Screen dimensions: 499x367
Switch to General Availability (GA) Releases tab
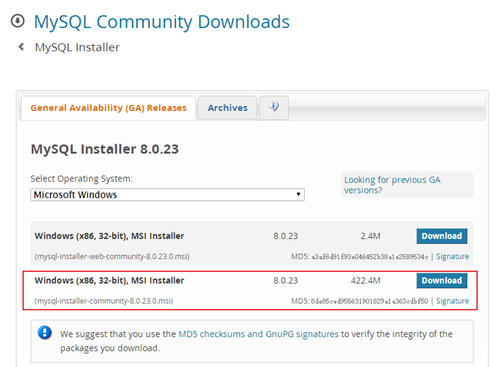pyautogui.click(x=108, y=108)
